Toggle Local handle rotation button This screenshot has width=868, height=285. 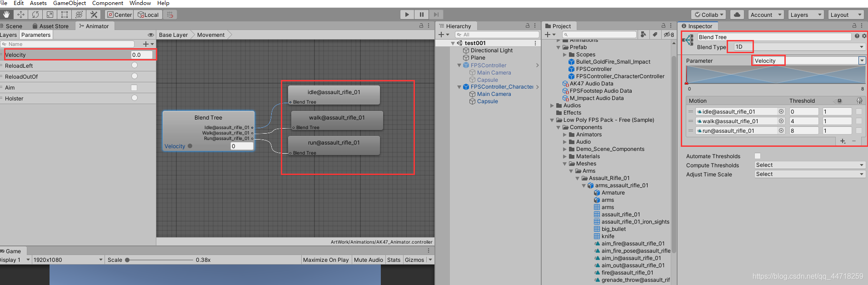(x=148, y=15)
